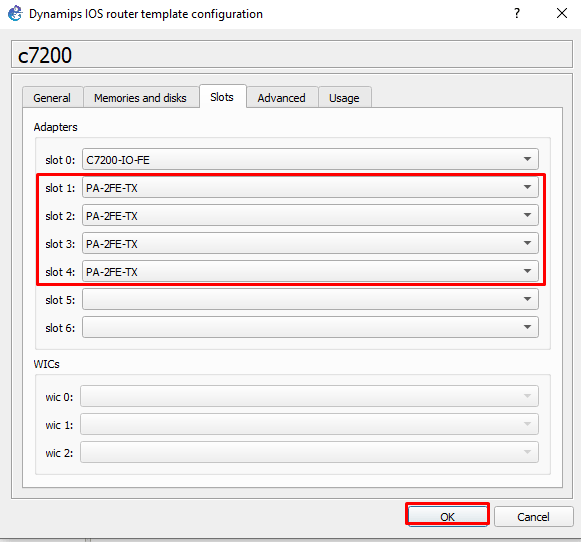Click the "slot 0:" label
Viewport: 581px width, 542px height.
(x=60, y=160)
